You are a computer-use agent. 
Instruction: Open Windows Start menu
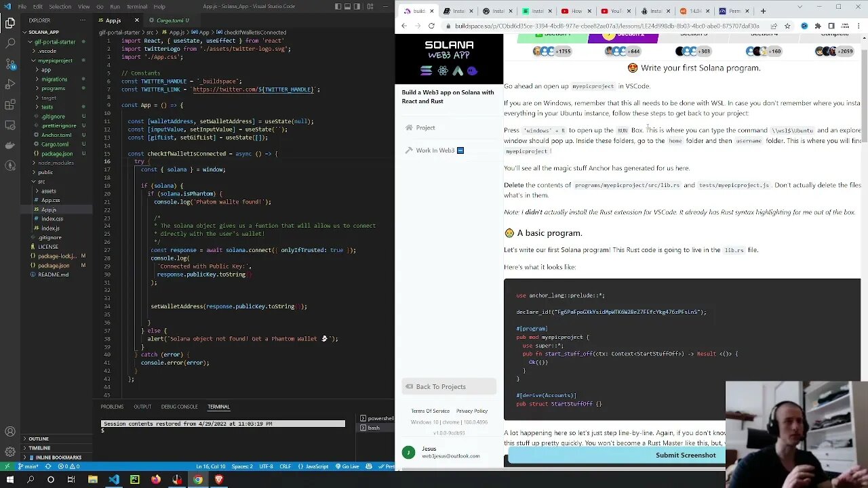[9, 480]
